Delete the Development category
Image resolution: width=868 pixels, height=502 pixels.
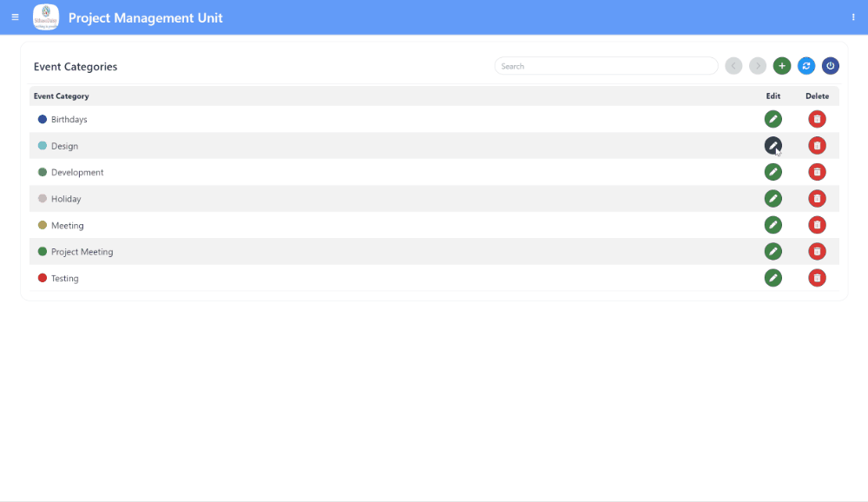click(x=817, y=172)
